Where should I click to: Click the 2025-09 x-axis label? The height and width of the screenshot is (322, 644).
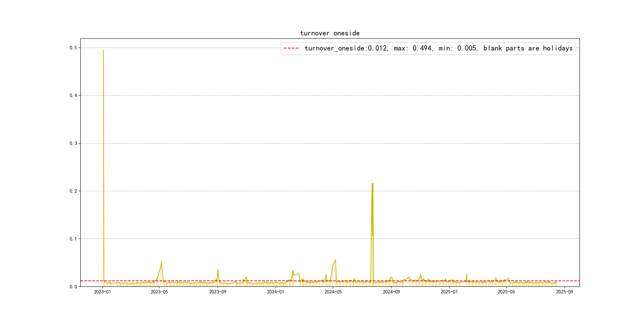pos(564,292)
